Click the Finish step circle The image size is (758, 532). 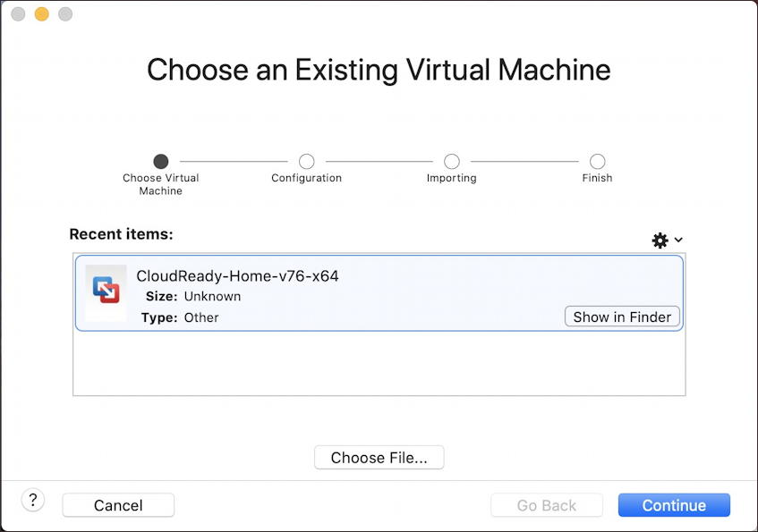point(597,161)
